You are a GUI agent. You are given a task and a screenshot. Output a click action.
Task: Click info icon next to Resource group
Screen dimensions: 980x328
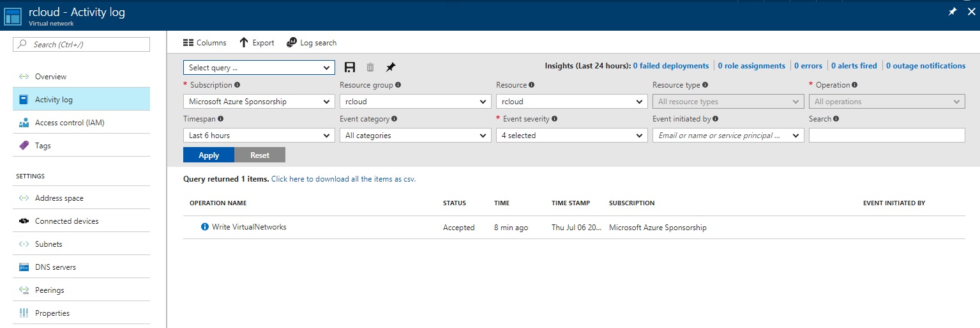click(398, 84)
